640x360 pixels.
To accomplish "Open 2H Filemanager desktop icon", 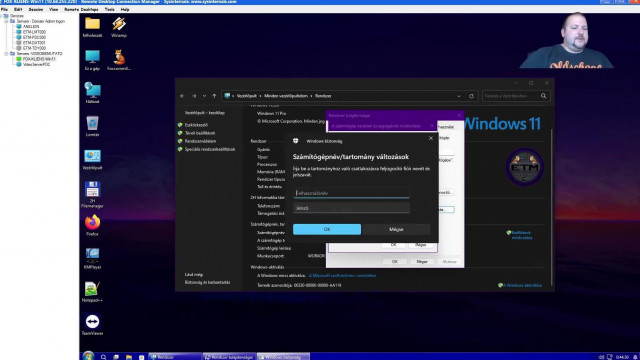I will tap(92, 194).
